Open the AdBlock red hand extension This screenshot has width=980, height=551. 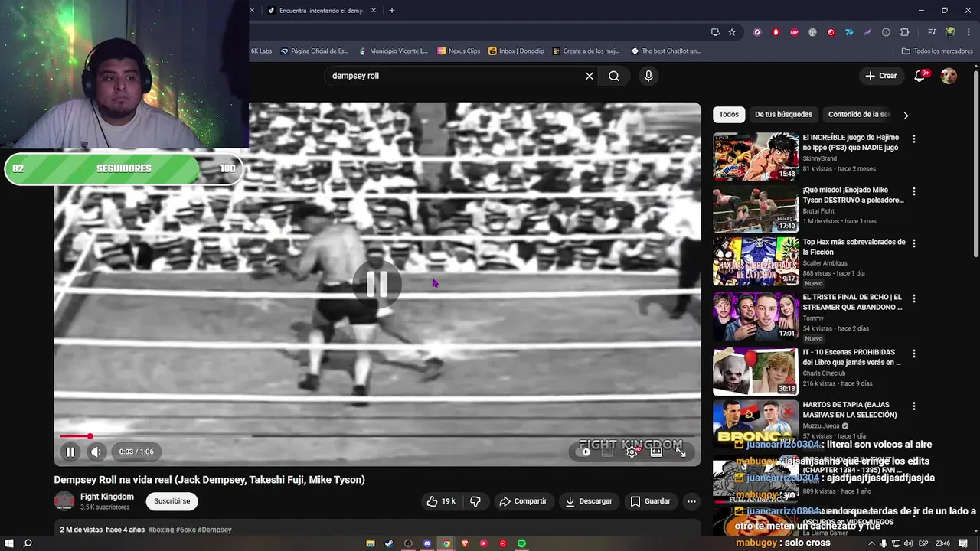click(x=776, y=32)
